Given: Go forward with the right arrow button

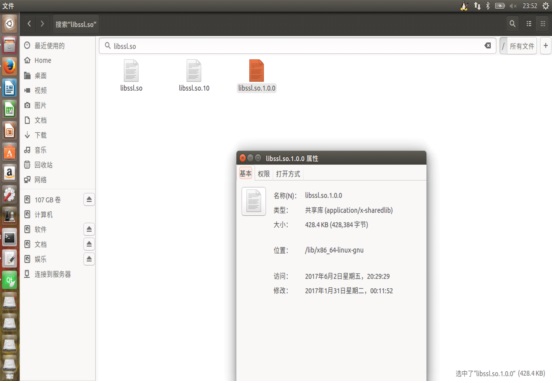Looking at the screenshot, I should click(42, 24).
